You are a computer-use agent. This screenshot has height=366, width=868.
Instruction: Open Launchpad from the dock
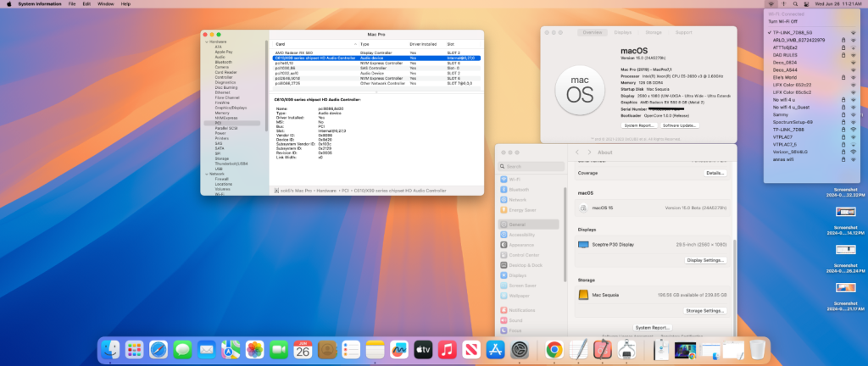pos(133,348)
